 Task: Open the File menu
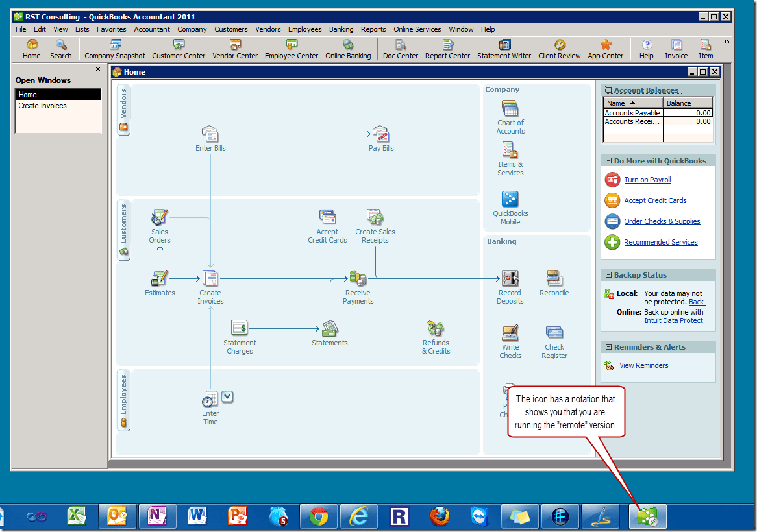pyautogui.click(x=21, y=29)
